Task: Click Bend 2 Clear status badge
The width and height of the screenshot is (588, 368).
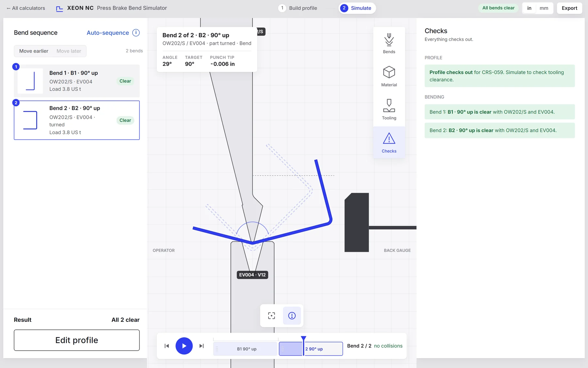Action: click(125, 120)
